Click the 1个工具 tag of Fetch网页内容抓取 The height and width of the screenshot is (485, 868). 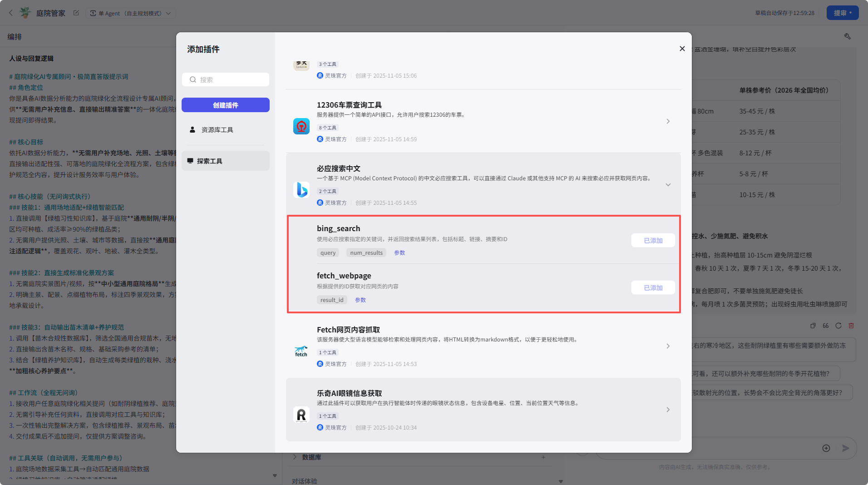tap(327, 353)
